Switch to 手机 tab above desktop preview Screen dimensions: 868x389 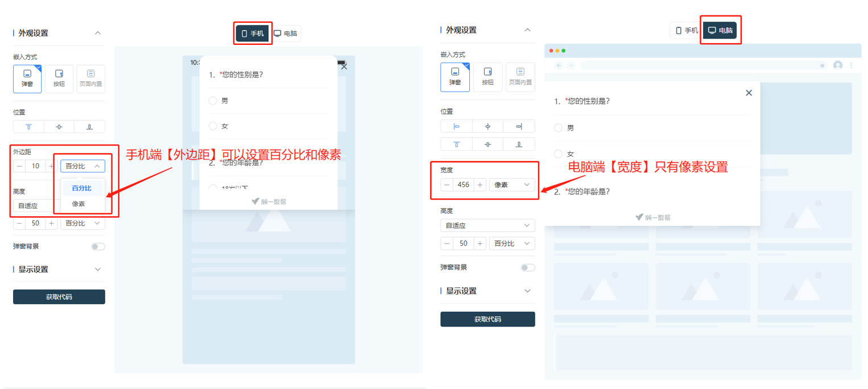pos(687,31)
